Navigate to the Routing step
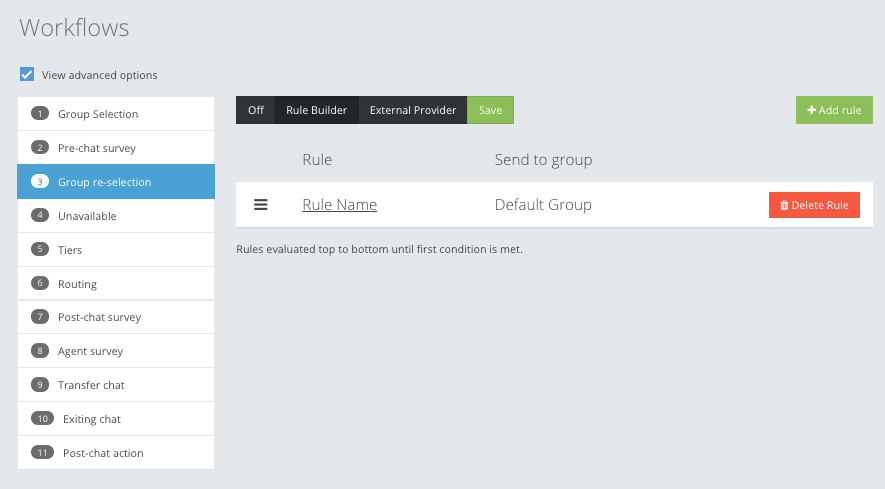The height and width of the screenshot is (489, 885). click(77, 284)
